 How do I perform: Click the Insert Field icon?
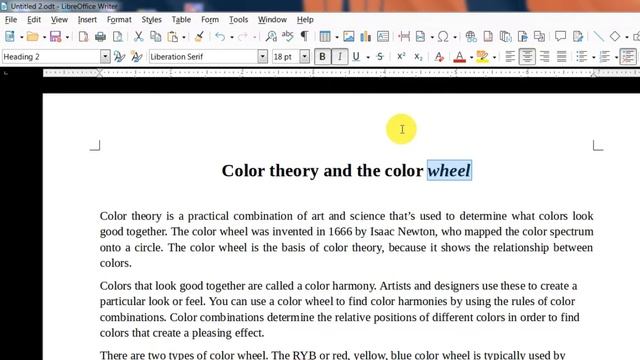(420, 37)
